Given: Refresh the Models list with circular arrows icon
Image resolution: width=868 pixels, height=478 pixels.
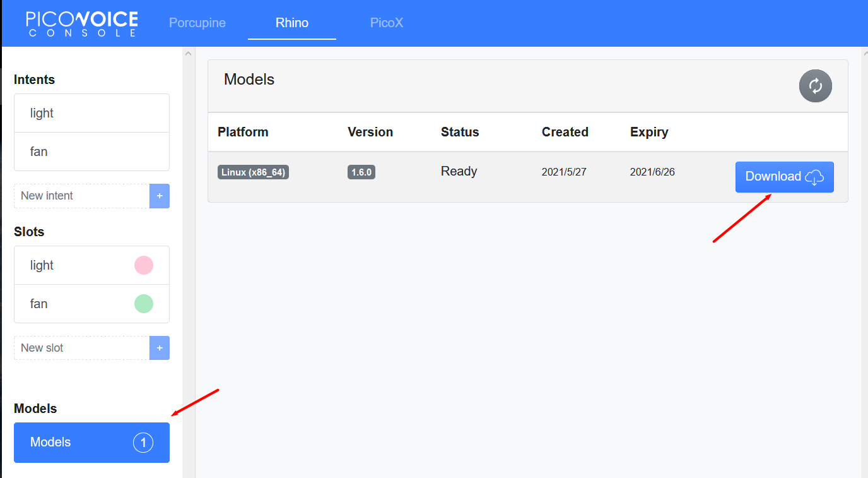Looking at the screenshot, I should [815, 86].
